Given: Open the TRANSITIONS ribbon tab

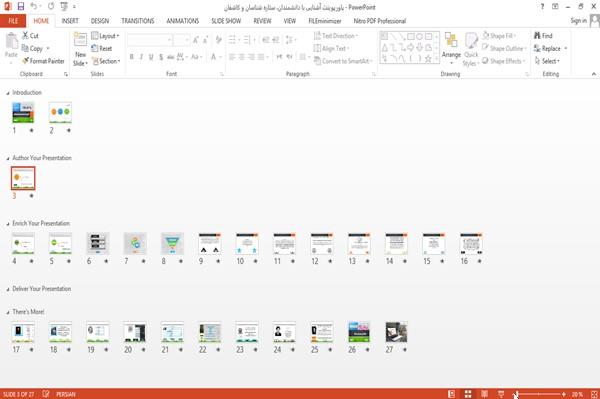Looking at the screenshot, I should [138, 21].
